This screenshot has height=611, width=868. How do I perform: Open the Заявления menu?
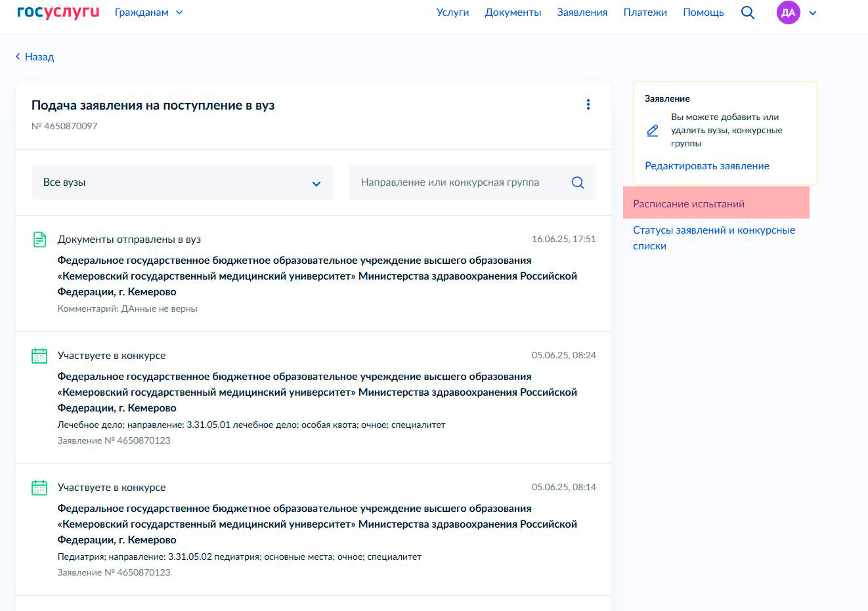tap(582, 12)
